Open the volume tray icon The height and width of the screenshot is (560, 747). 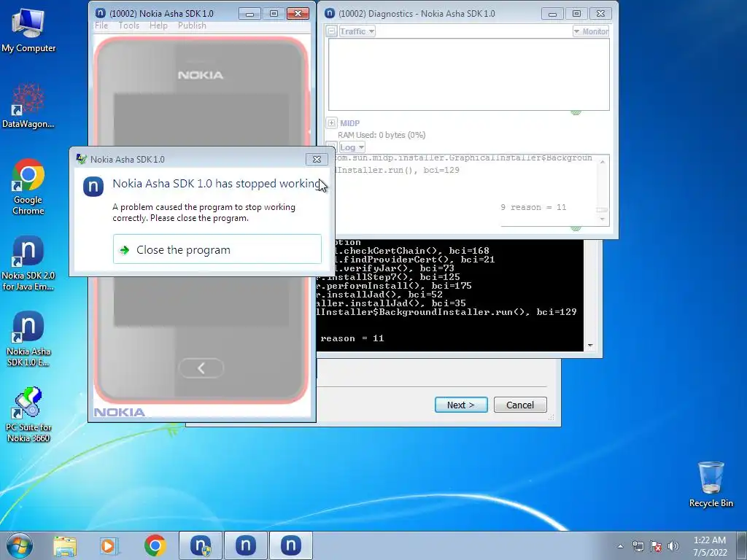[673, 546]
